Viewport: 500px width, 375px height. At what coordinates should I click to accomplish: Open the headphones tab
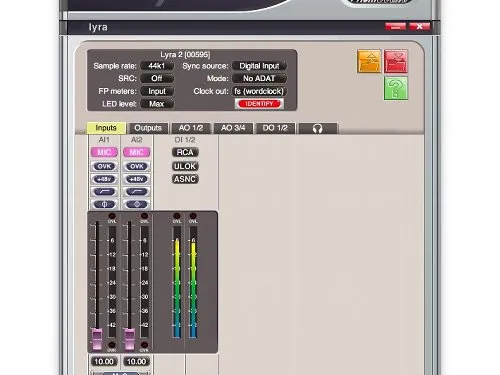tap(318, 128)
